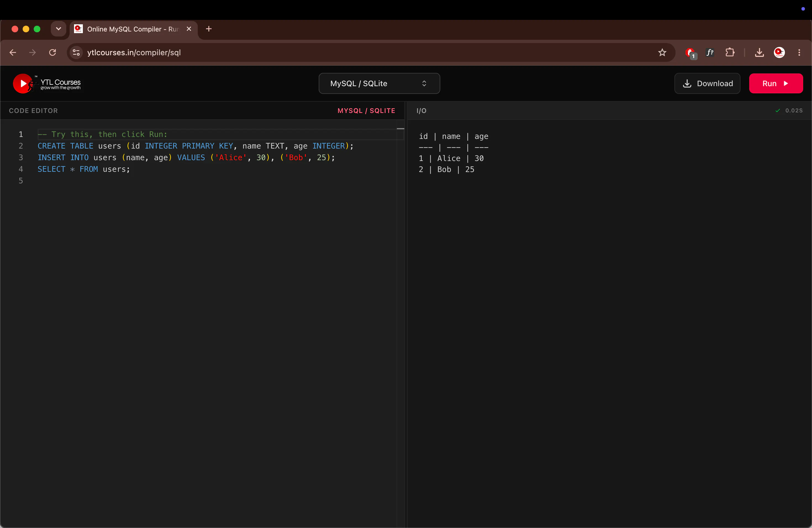Click the browser forward arrow

[32, 52]
